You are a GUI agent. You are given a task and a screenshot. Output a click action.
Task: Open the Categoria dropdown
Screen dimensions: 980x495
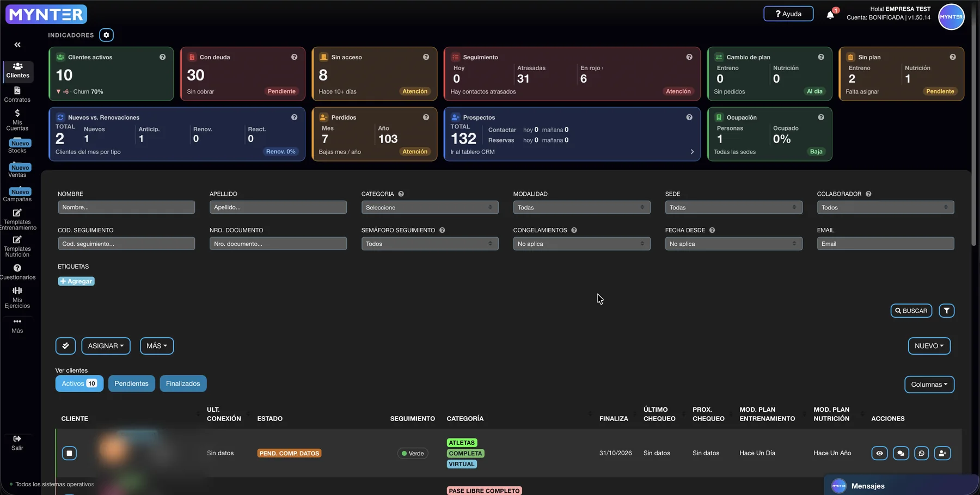point(430,207)
